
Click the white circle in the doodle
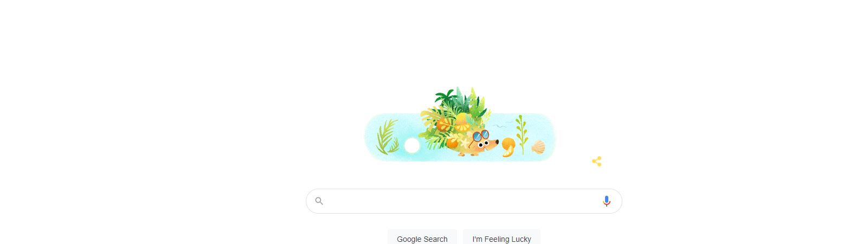(412, 146)
